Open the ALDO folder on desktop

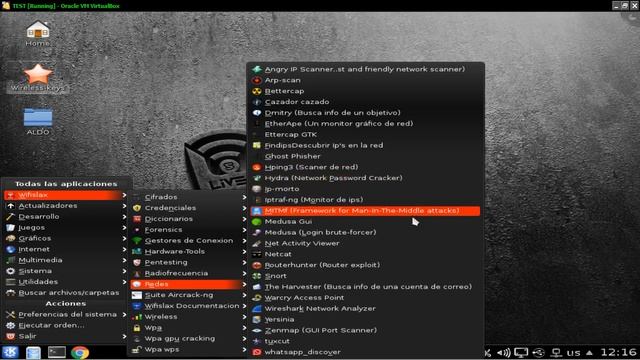(x=38, y=121)
